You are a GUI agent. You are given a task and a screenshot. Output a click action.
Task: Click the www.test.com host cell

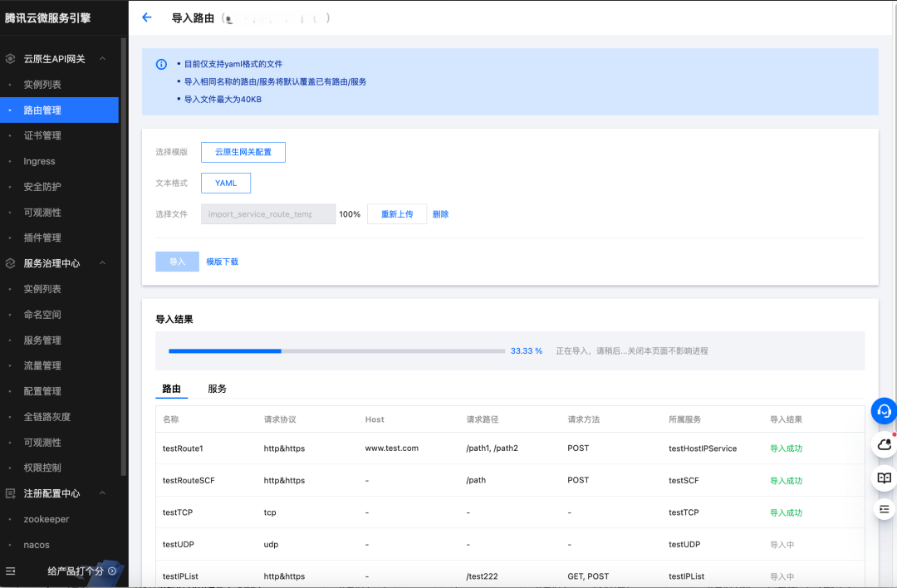pos(392,448)
